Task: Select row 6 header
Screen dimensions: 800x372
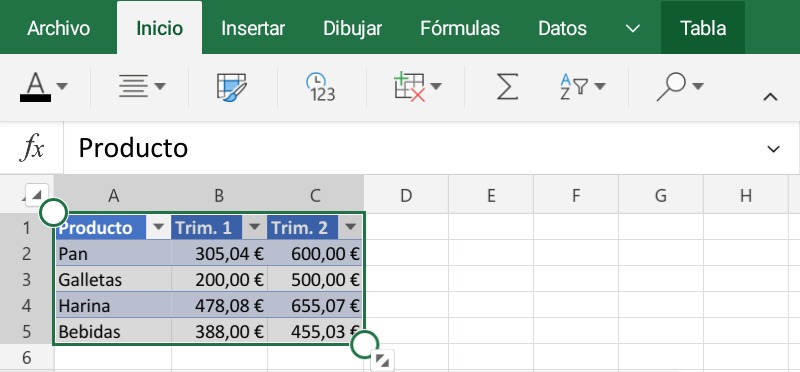Action: [x=27, y=357]
